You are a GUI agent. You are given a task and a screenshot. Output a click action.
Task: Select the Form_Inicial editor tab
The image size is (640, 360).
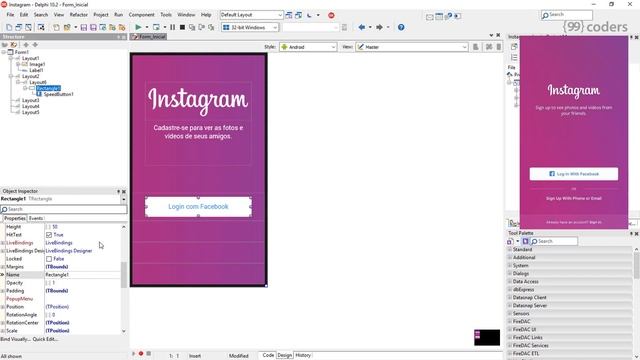point(149,36)
